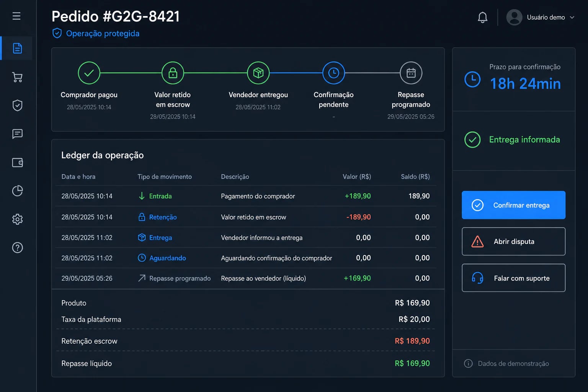Viewport: 588px width, 392px height.
Task: Click the Confirmar entrega button
Action: [513, 205]
